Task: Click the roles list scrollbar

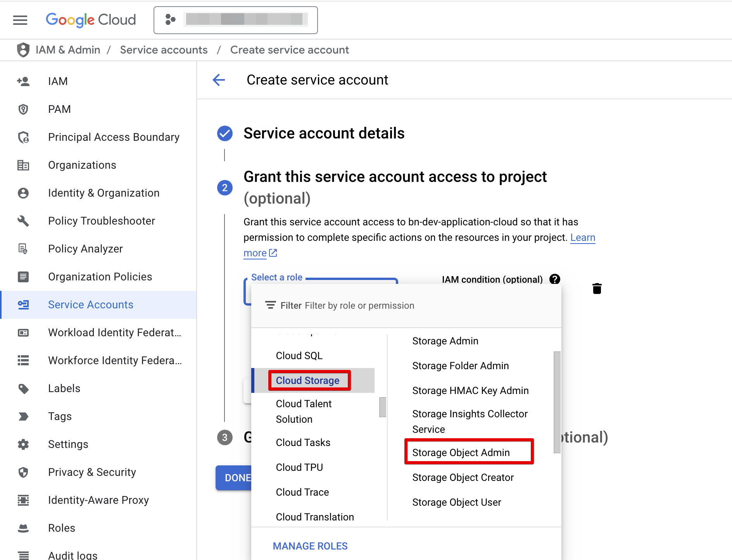Action: pyautogui.click(x=557, y=402)
